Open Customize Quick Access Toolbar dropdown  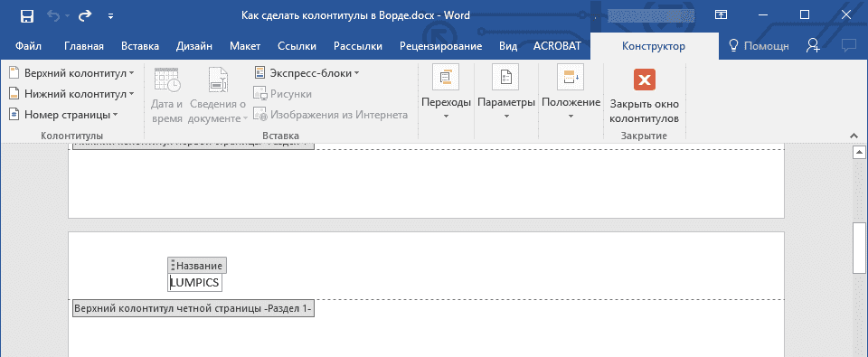pos(110,16)
